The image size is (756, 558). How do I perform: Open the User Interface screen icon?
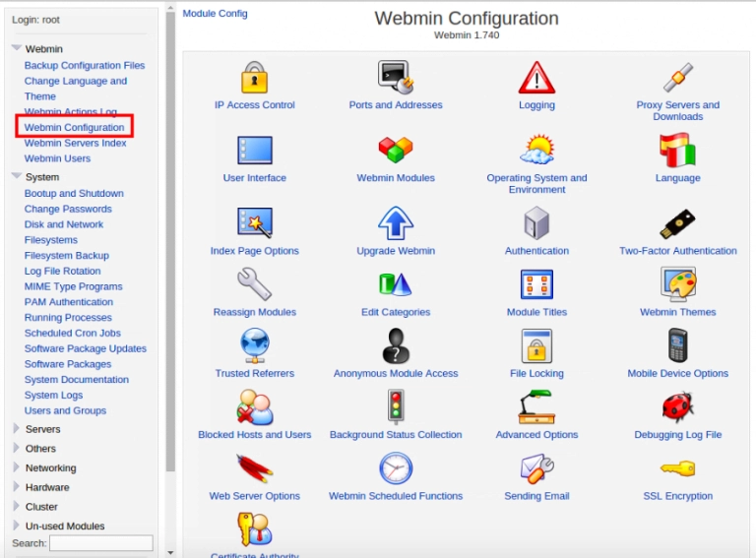[255, 151]
